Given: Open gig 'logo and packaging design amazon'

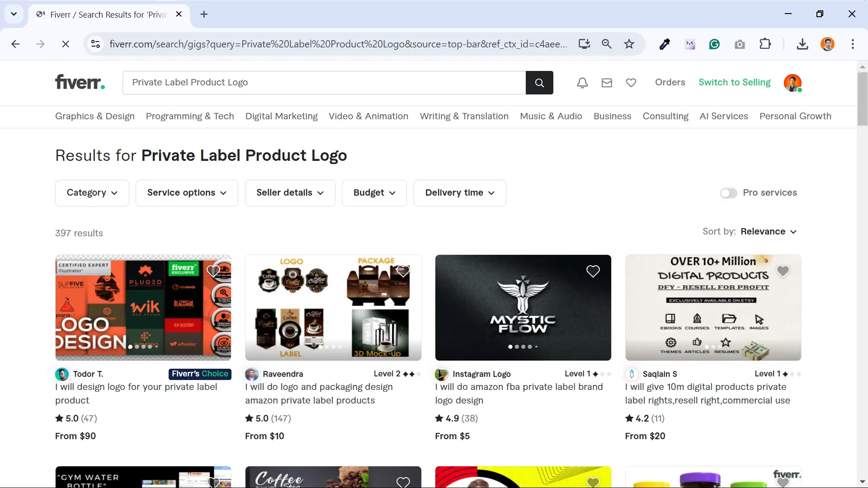Looking at the screenshot, I should pyautogui.click(x=319, y=394).
